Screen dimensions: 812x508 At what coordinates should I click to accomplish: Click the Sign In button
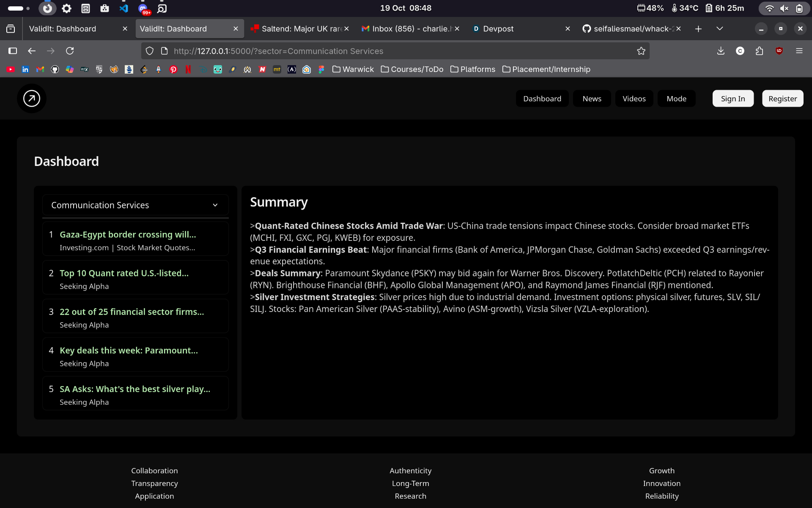(x=732, y=99)
